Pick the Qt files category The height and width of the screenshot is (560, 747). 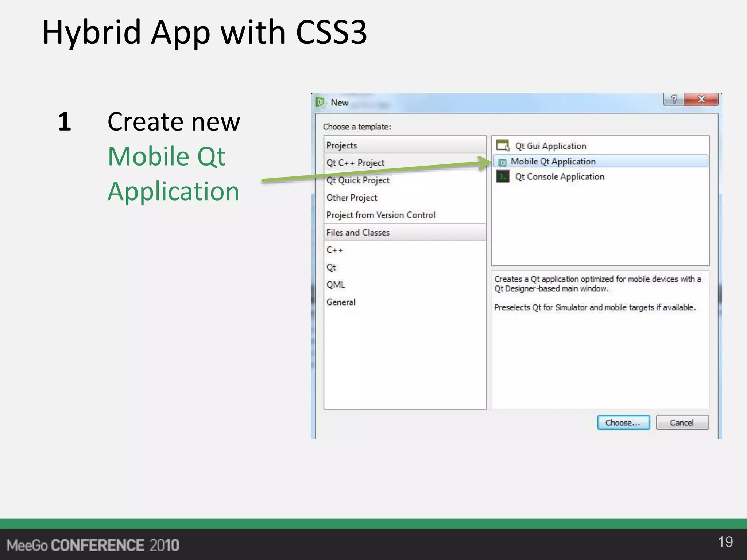pyautogui.click(x=331, y=268)
